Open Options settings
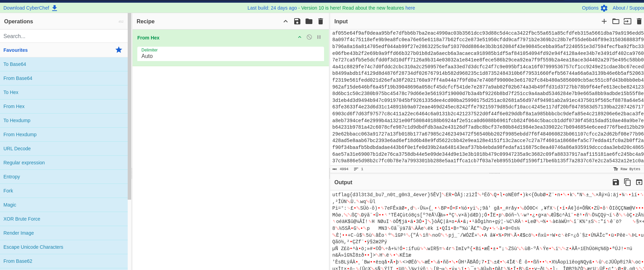The height and width of the screenshot is (270, 644). tap(595, 8)
